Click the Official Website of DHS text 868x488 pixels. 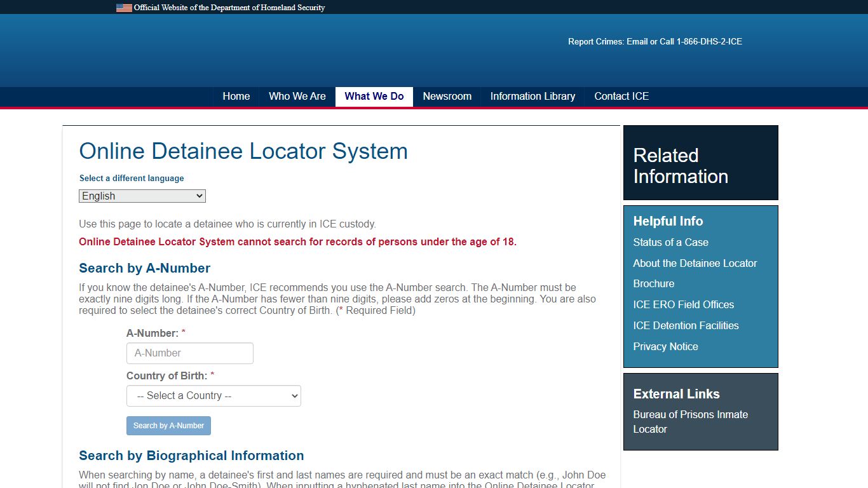point(229,8)
